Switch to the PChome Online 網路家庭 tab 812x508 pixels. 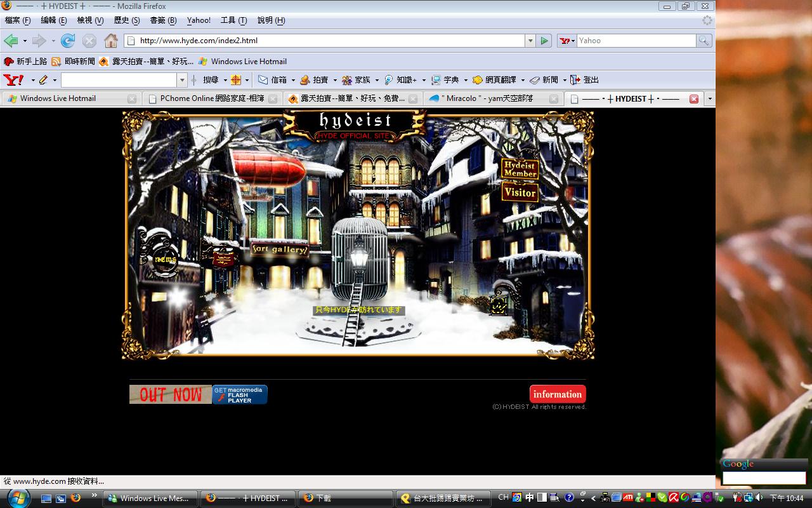(212, 98)
